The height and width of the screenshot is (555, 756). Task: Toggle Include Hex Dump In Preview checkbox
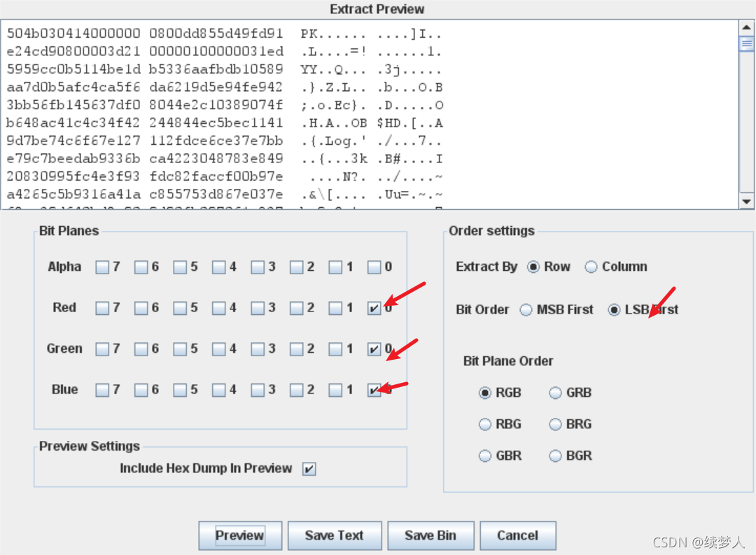click(309, 469)
